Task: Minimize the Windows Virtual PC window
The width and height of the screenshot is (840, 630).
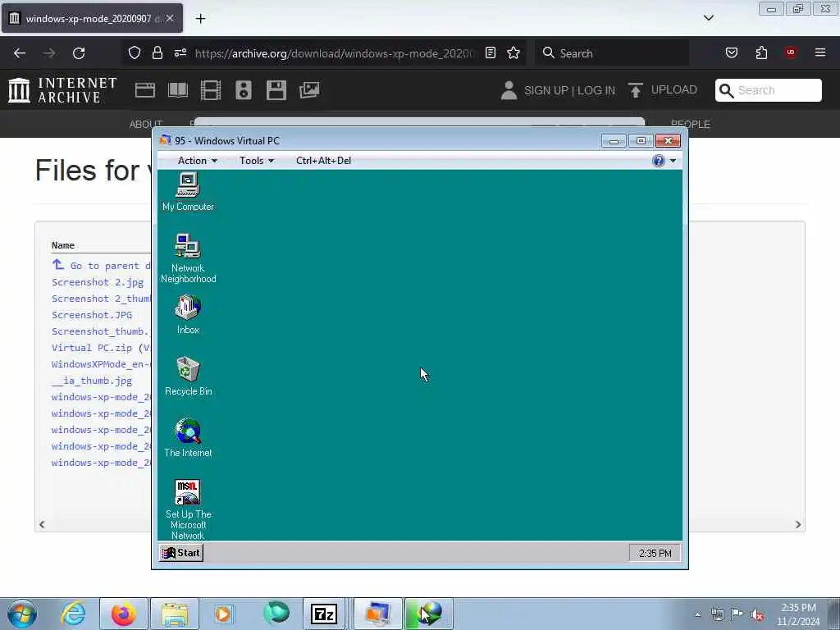Action: pyautogui.click(x=614, y=141)
